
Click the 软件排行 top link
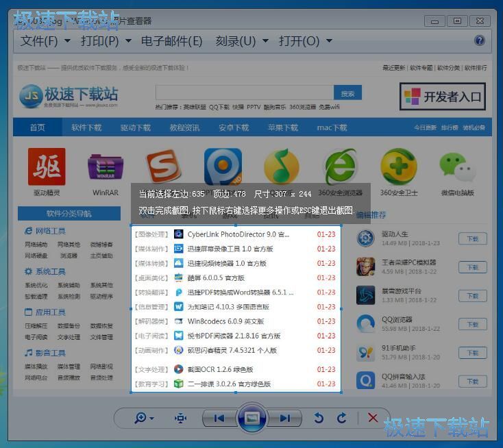[x=476, y=68]
